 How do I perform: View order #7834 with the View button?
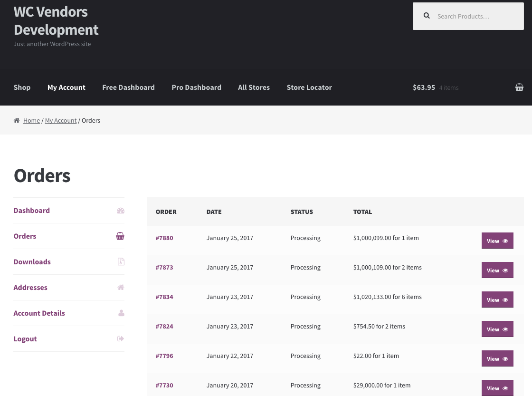pos(497,299)
